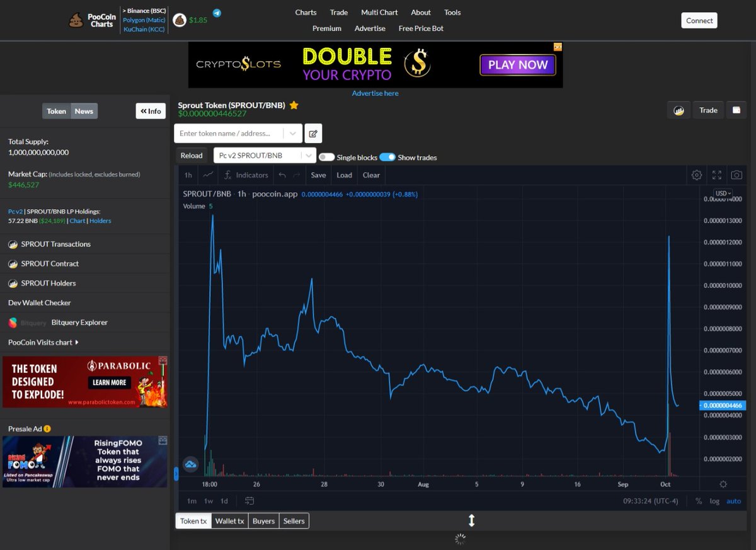The height and width of the screenshot is (550, 756).
Task: Open USD currency dropdown on chart
Action: pyautogui.click(x=723, y=193)
